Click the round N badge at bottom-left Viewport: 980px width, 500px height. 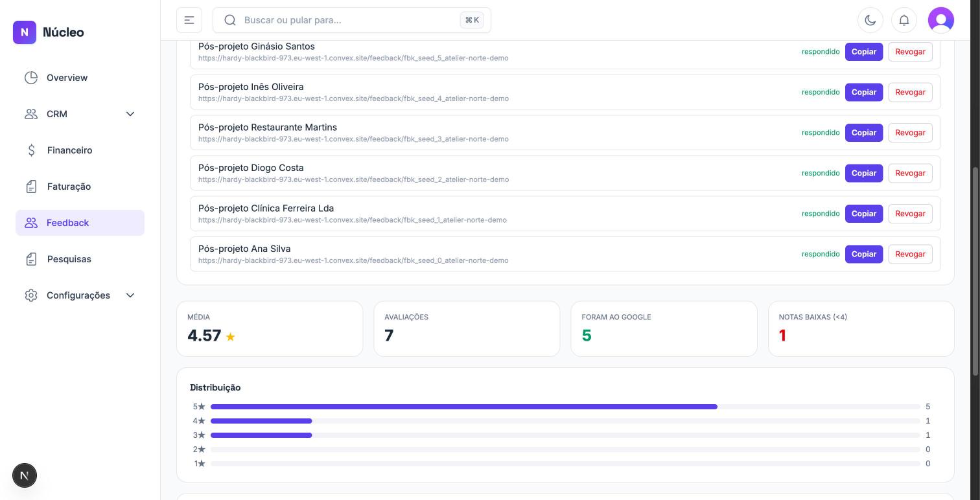point(25,475)
